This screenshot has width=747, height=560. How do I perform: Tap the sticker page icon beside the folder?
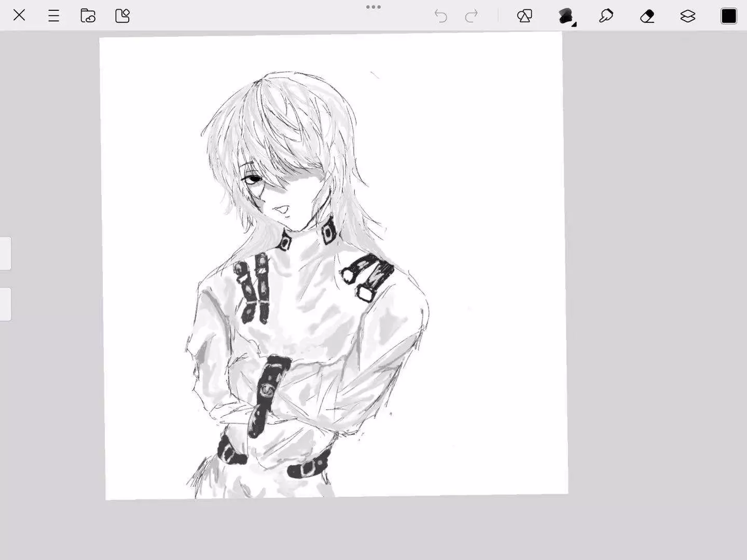click(122, 16)
